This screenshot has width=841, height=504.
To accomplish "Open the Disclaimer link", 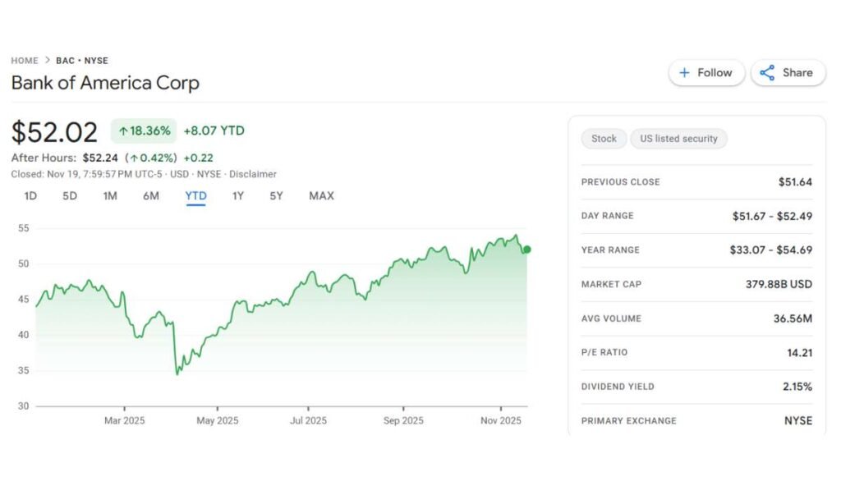I will [253, 174].
